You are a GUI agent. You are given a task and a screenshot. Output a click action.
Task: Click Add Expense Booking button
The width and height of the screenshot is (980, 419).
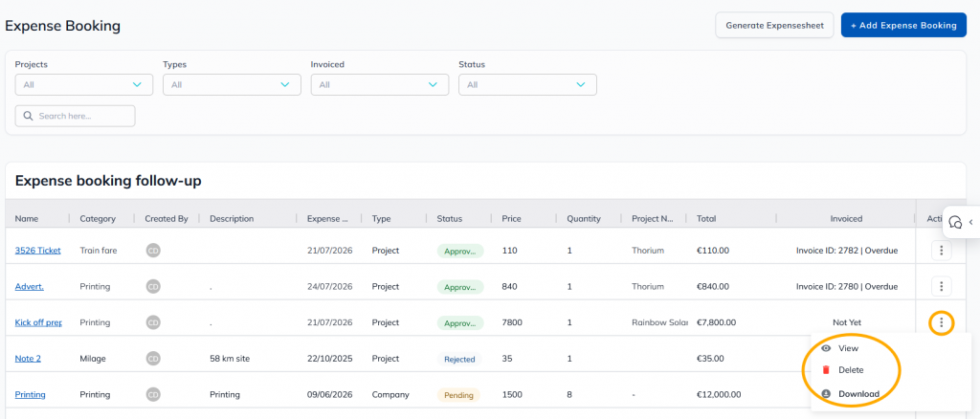903,26
